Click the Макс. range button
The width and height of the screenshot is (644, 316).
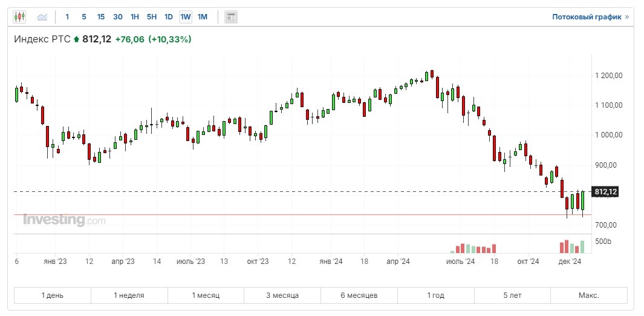click(x=588, y=295)
